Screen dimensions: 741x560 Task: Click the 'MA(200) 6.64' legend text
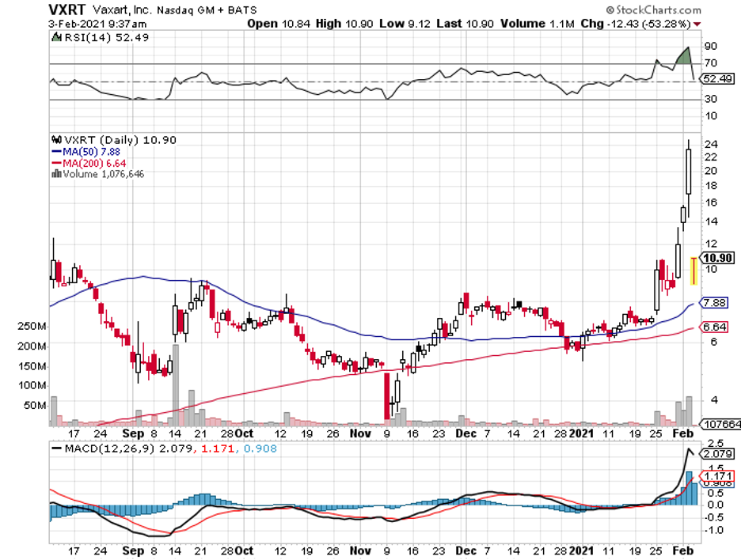pyautogui.click(x=94, y=164)
